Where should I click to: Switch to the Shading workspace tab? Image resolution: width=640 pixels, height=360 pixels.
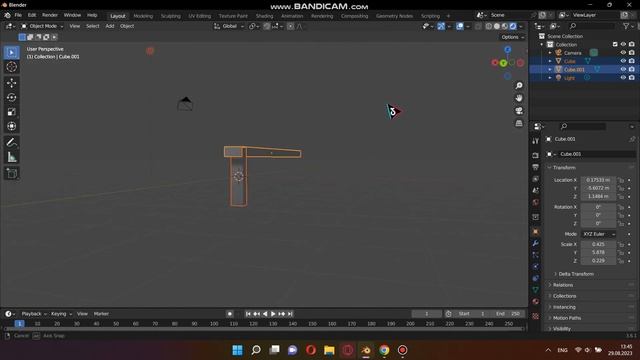coord(264,16)
